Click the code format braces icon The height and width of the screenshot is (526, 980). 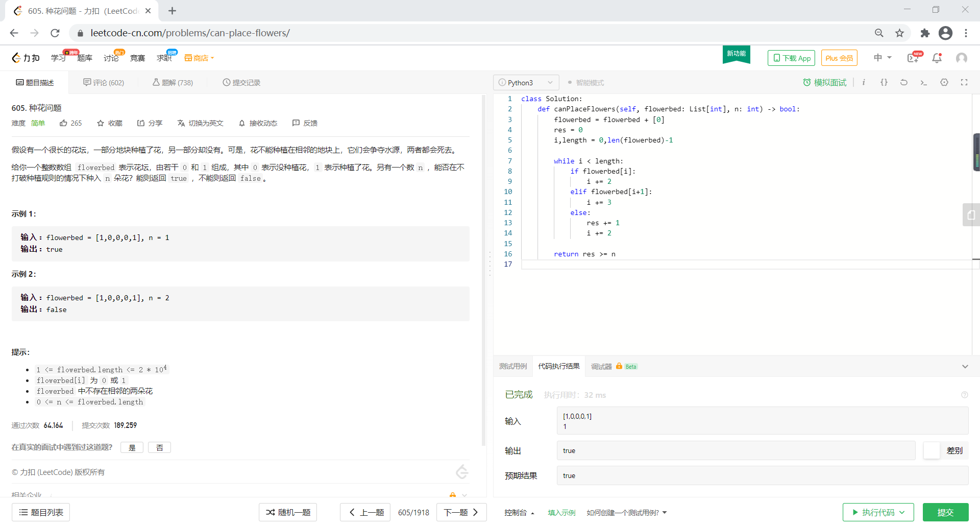pos(884,82)
